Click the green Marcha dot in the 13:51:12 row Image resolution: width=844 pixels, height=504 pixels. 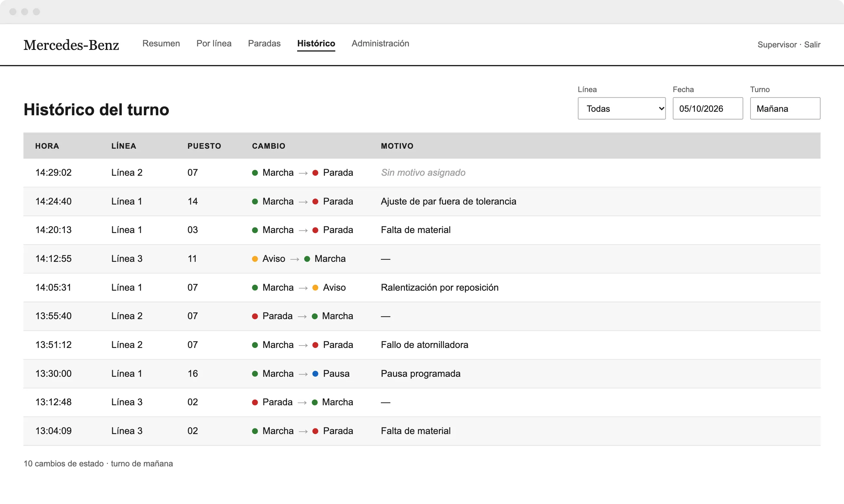click(255, 345)
